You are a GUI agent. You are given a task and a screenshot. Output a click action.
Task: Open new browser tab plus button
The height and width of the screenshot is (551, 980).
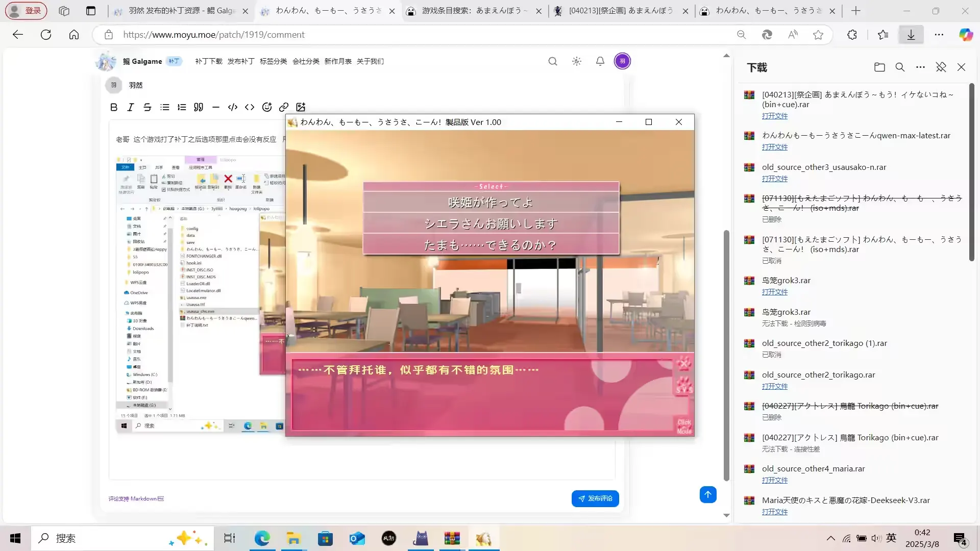856,11
